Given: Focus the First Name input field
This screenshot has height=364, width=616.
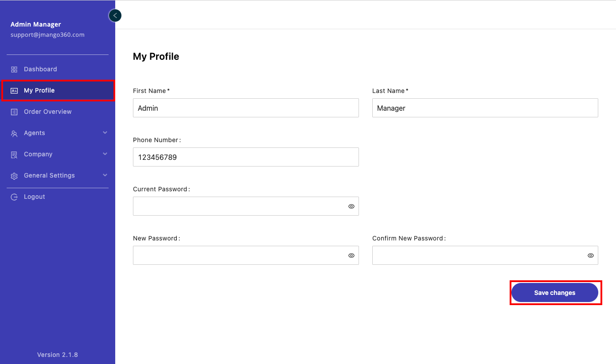Looking at the screenshot, I should pyautogui.click(x=246, y=108).
